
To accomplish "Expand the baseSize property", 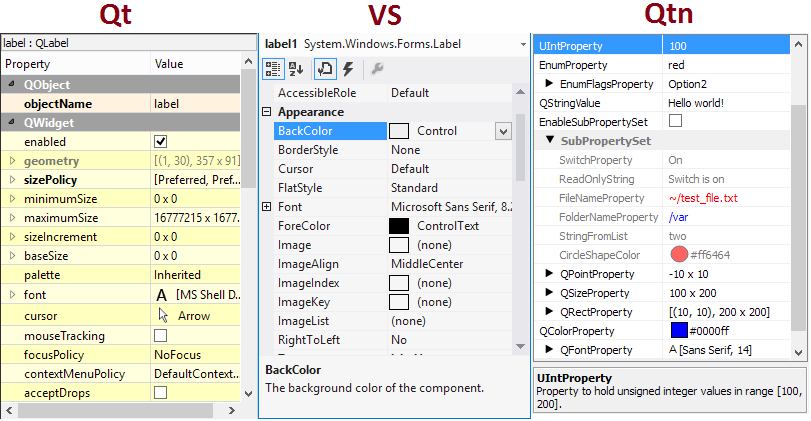I will click(x=12, y=255).
